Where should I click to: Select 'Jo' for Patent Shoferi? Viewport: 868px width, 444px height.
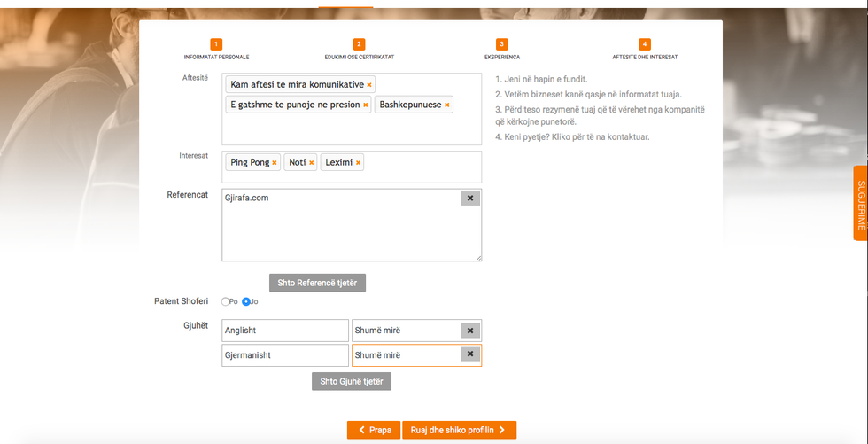(246, 301)
